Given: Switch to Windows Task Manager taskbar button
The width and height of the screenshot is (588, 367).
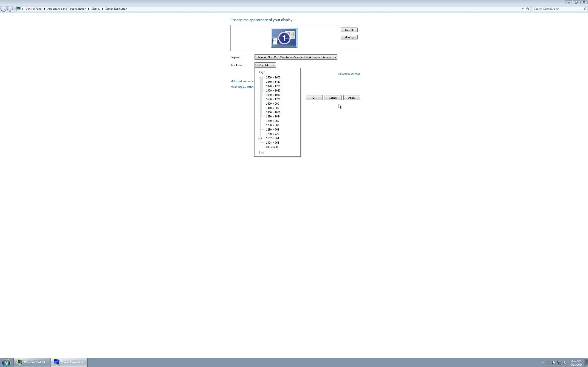Looking at the screenshot, I should [32, 362].
